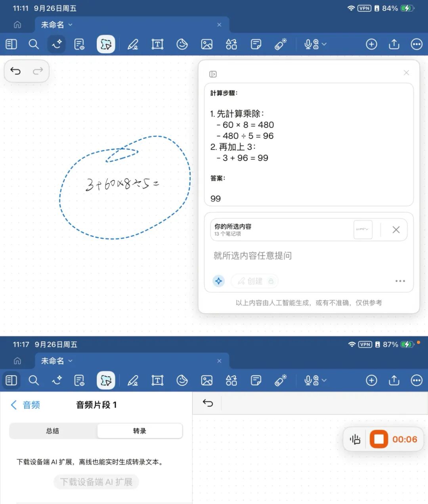Select the pen tool in the 11:17 toolbar
The width and height of the screenshot is (428, 504).
(132, 380)
